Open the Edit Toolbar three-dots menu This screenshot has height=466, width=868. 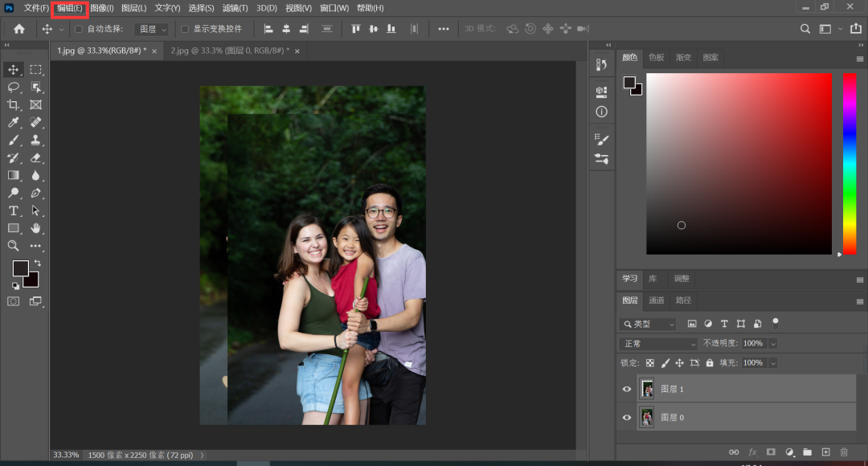pos(36,246)
